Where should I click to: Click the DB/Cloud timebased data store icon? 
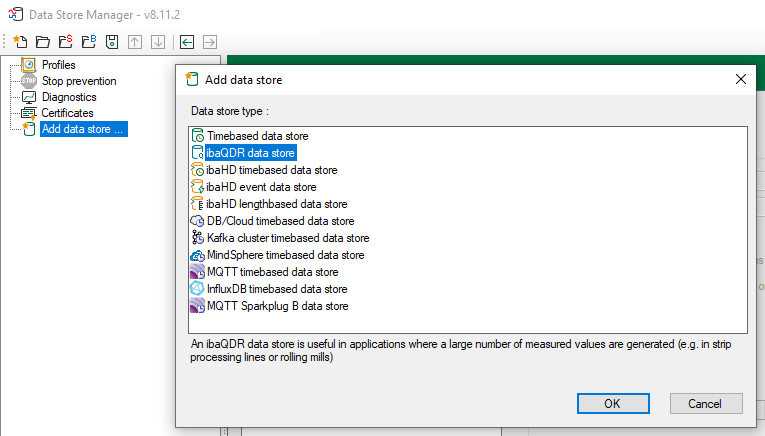pyautogui.click(x=198, y=221)
